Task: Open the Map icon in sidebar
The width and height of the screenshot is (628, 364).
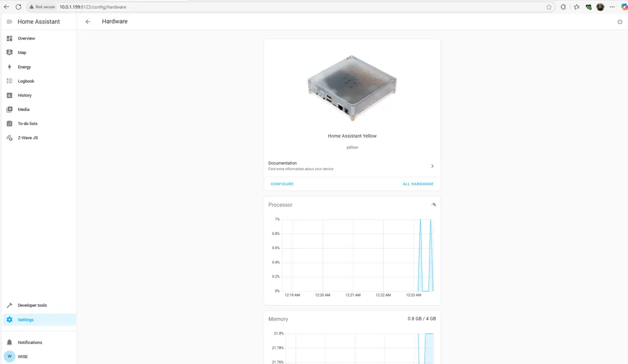Action: [9, 52]
